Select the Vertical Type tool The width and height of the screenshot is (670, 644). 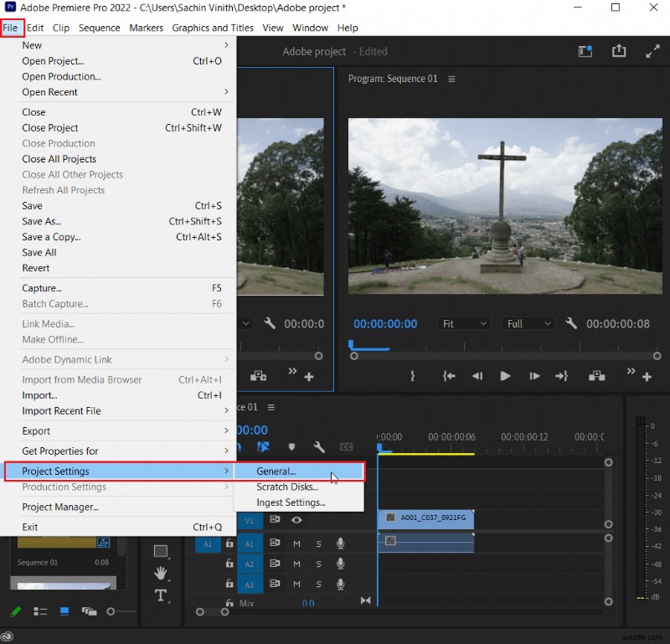(162, 595)
